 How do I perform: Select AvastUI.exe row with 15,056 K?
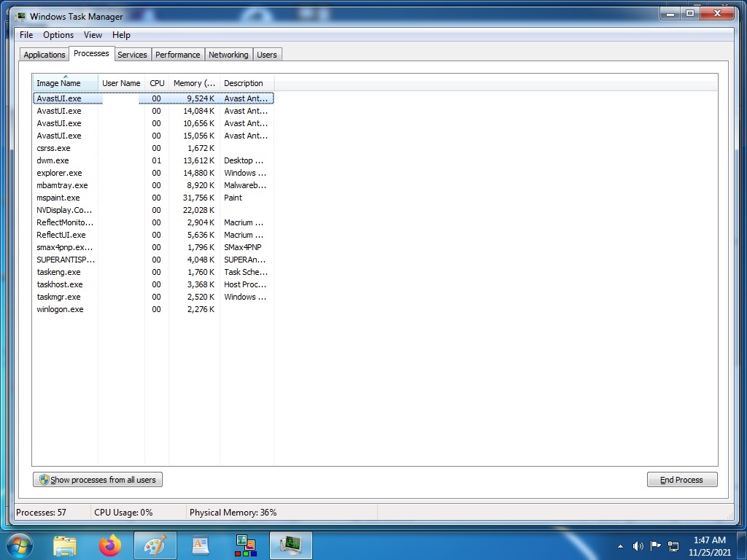click(x=153, y=136)
